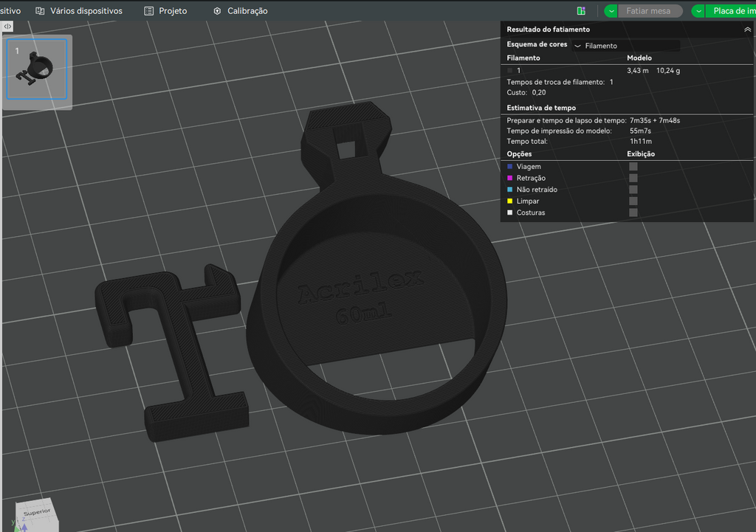
Task: Toggle Viagem display checkbox
Action: coord(633,166)
